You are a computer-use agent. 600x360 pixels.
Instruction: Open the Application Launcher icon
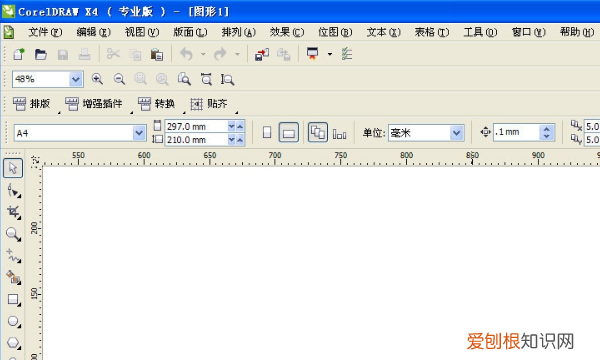[313, 54]
